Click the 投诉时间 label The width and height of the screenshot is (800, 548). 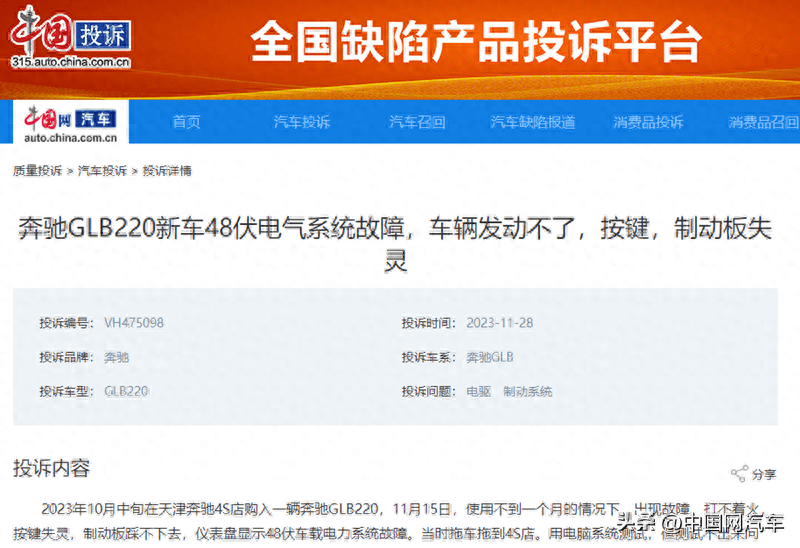[x=429, y=323]
